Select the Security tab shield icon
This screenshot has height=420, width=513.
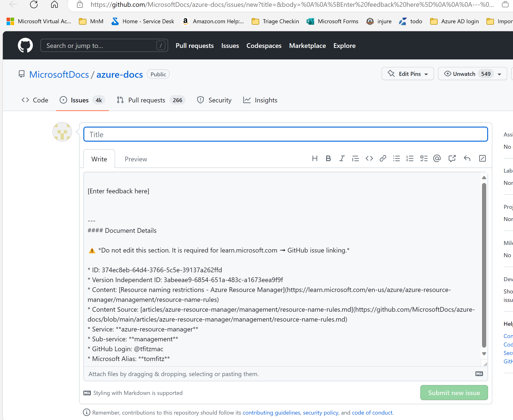(x=200, y=100)
